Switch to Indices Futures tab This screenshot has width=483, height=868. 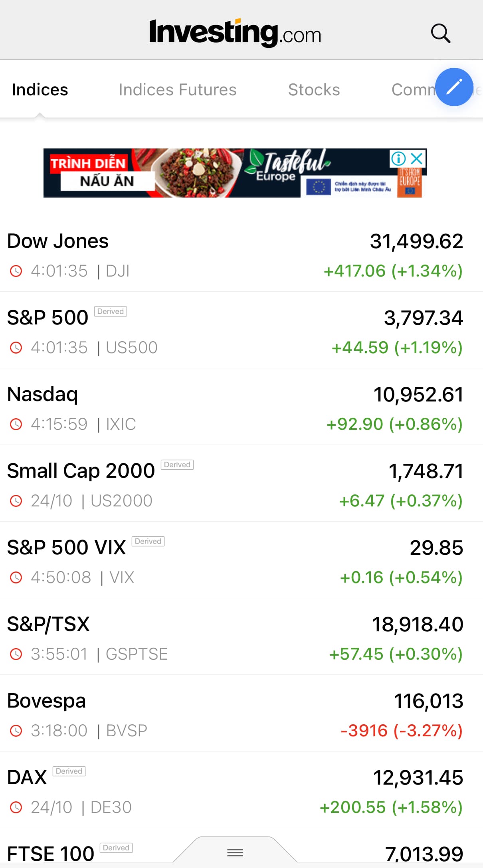(178, 90)
